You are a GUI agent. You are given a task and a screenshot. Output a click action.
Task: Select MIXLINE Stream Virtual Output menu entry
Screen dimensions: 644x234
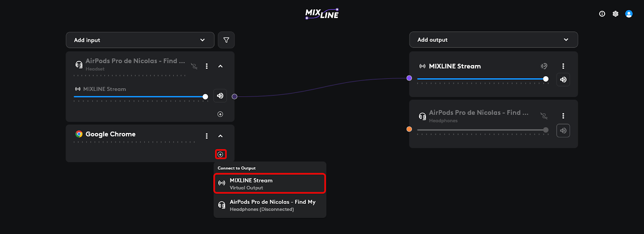click(x=270, y=184)
